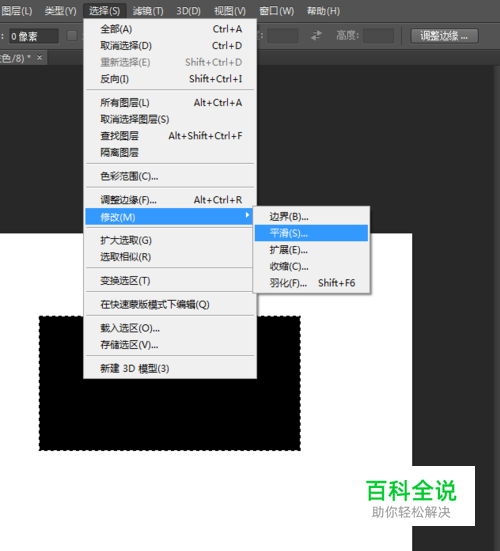Open the 滤镜(T) menu
500x551 pixels.
click(148, 11)
